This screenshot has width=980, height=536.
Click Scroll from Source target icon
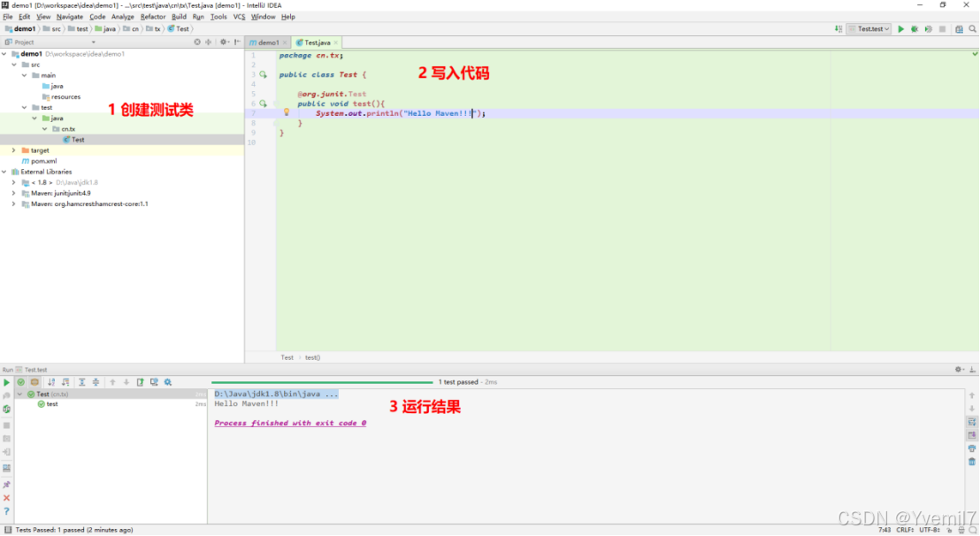[197, 42]
